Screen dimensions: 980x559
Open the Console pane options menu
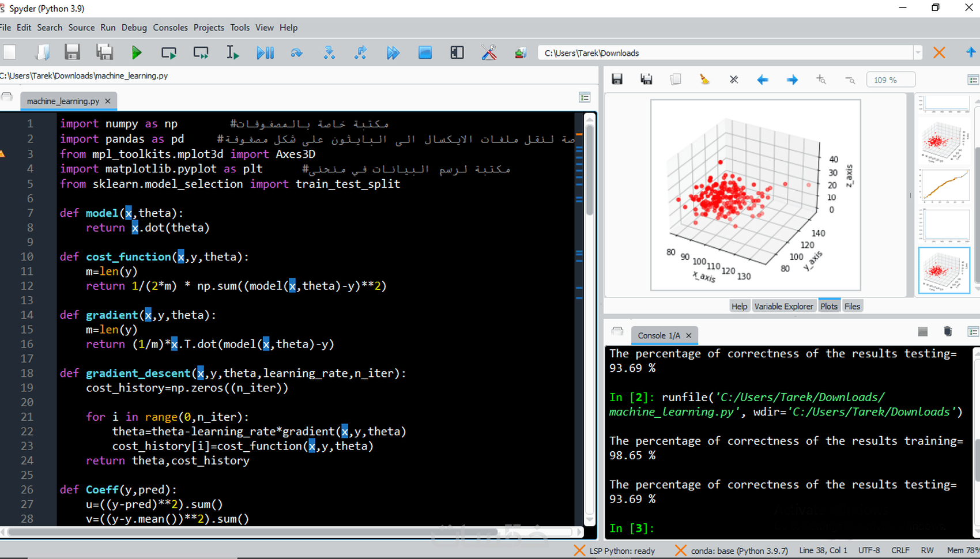974,331
